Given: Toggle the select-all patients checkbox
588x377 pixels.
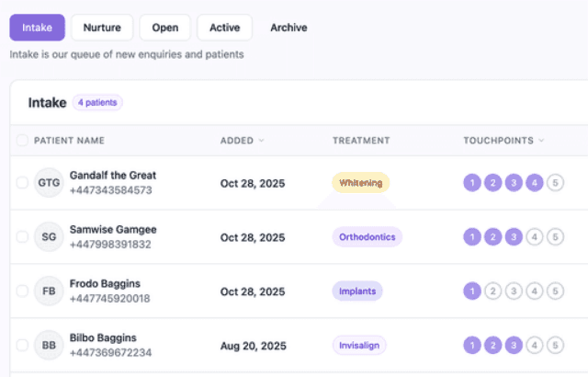Looking at the screenshot, I should coord(22,141).
